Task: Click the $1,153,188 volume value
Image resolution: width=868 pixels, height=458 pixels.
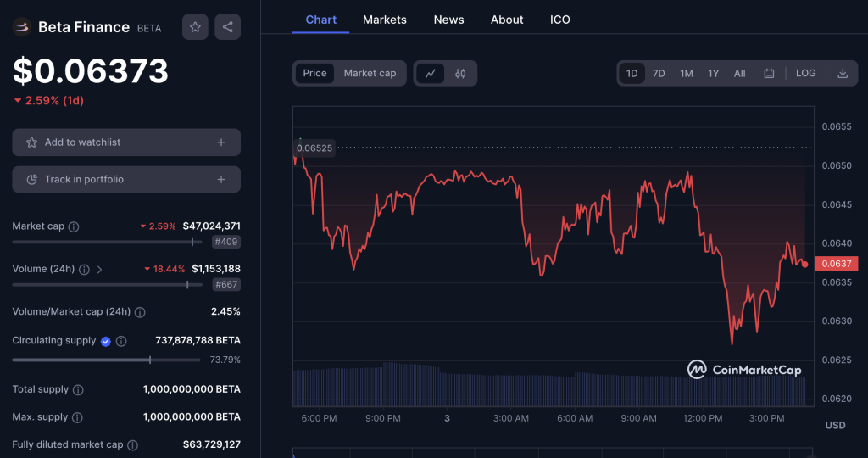Action: pos(216,269)
